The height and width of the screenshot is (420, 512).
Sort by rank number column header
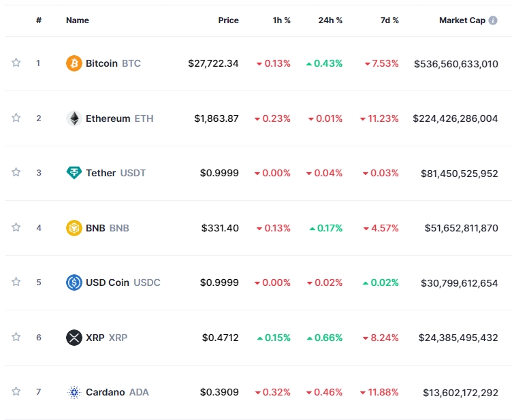coord(39,20)
